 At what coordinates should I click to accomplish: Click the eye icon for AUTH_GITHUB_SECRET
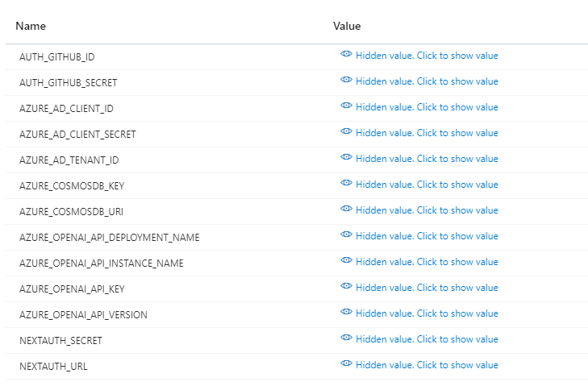coord(346,80)
